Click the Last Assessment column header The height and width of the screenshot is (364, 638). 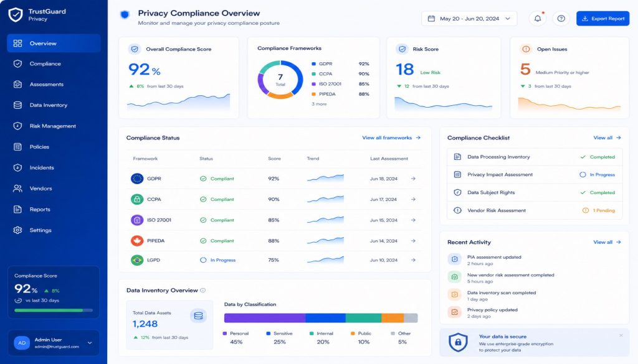point(389,159)
